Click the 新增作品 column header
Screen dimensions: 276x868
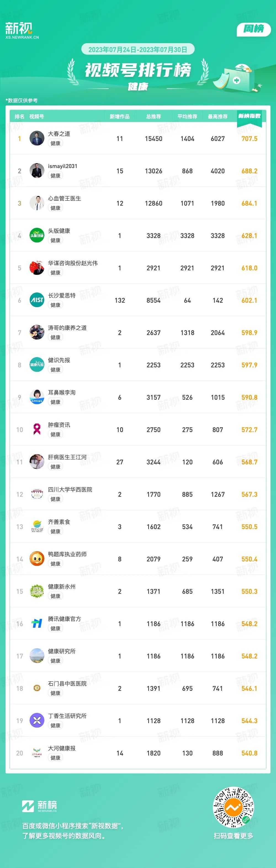point(120,117)
